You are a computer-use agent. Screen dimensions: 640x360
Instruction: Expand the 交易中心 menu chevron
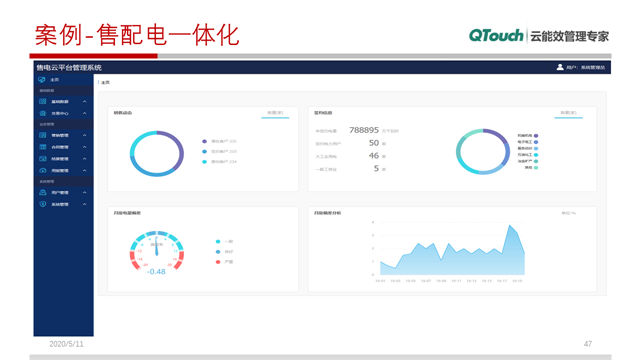point(84,113)
